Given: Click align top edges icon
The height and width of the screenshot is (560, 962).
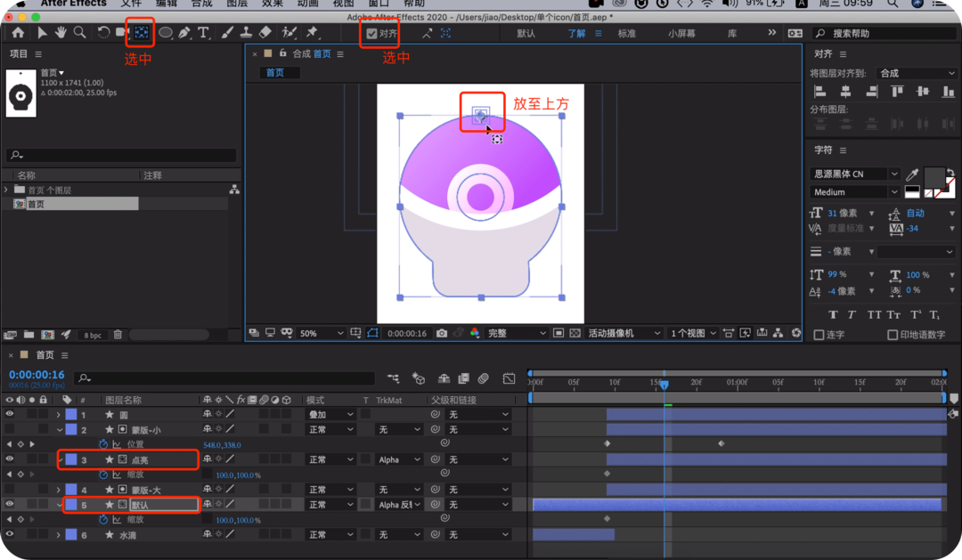Looking at the screenshot, I should coord(897,92).
